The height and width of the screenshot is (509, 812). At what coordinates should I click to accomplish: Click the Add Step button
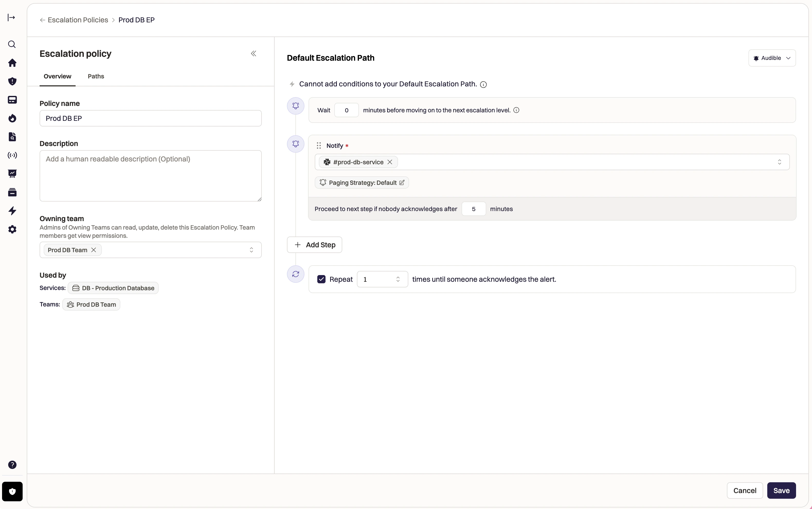coord(314,245)
